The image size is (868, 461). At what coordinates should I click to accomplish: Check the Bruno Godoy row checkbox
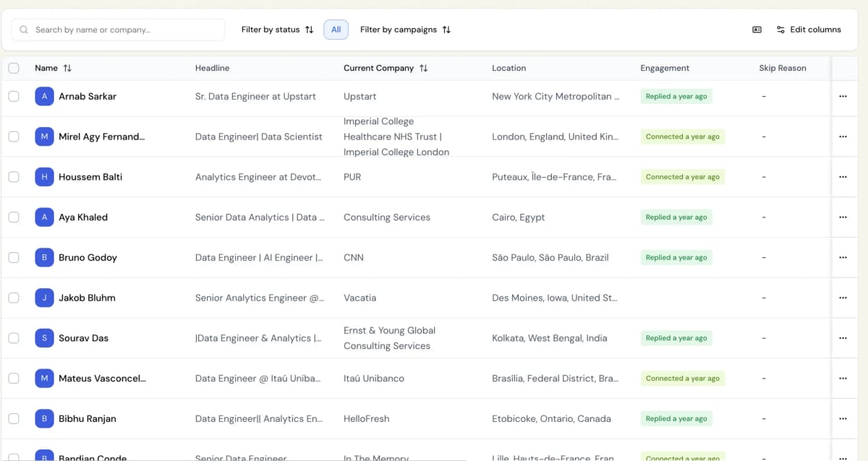[14, 258]
